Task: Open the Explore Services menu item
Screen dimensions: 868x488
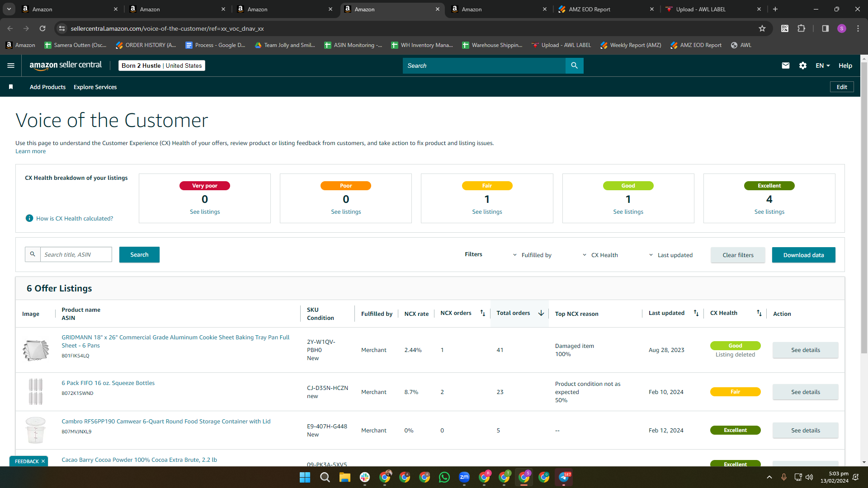Action: (95, 87)
